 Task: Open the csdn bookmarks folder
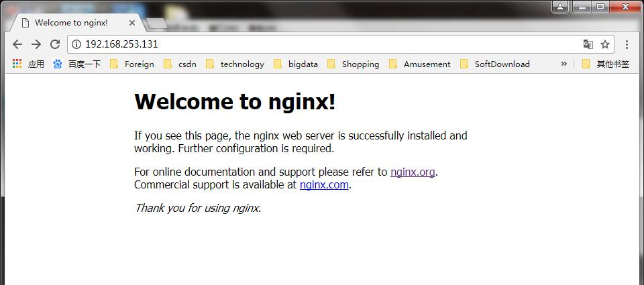coord(180,64)
